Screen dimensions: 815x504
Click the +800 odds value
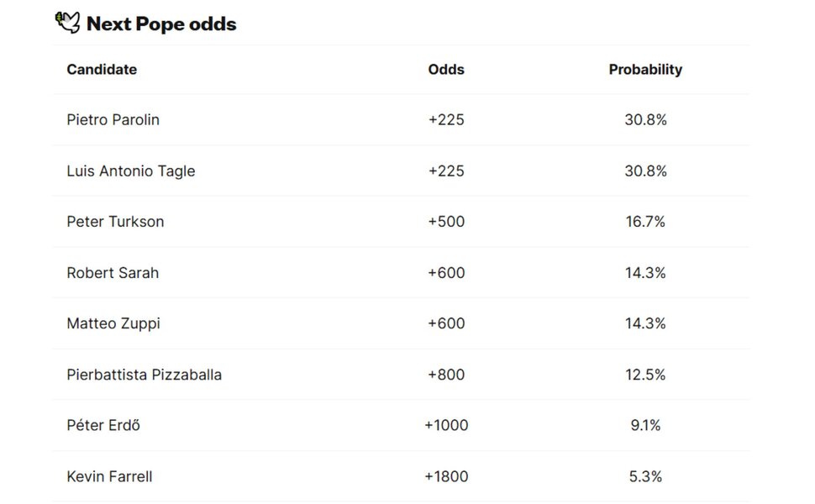coord(446,375)
